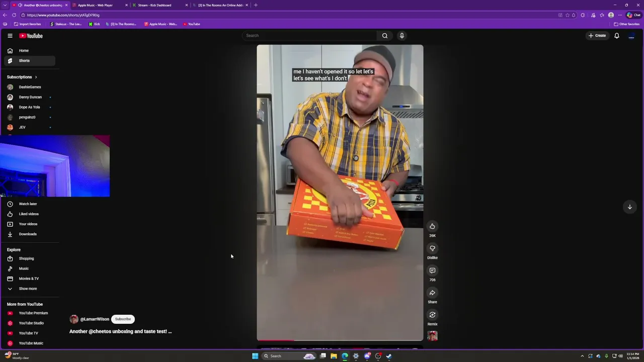Show hidden icons in system tray

(x=582, y=356)
